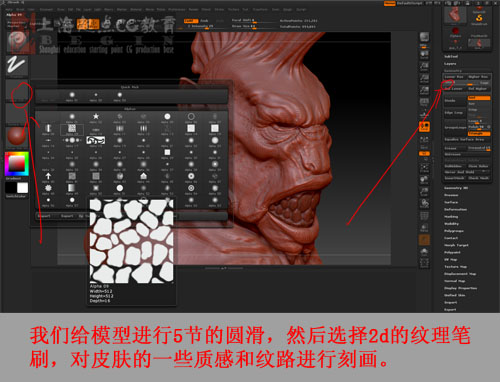Screen dimensions: 500x382
Task: Expand the Layers sub-palette
Action: pos(450,63)
